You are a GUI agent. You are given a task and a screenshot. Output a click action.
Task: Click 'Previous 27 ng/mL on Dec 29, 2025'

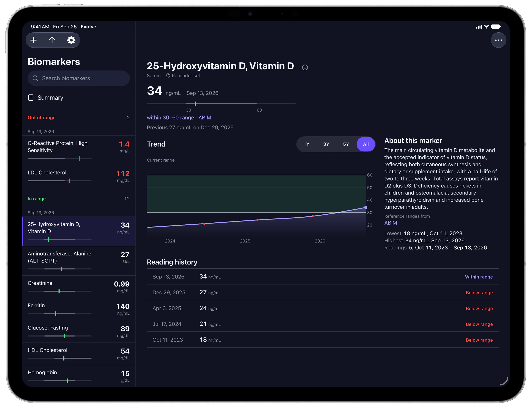click(x=190, y=127)
